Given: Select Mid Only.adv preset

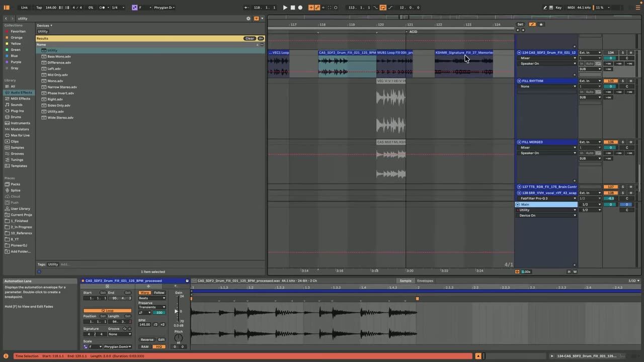Looking at the screenshot, I should [x=57, y=75].
